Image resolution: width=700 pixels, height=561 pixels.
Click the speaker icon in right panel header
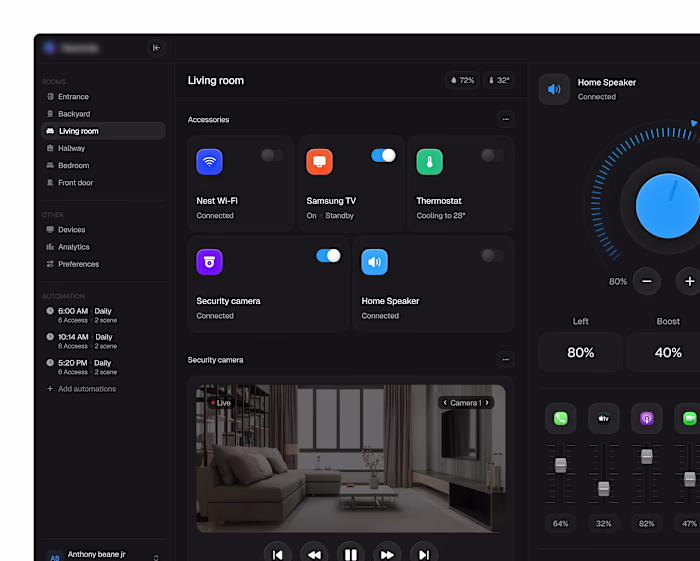(x=554, y=89)
